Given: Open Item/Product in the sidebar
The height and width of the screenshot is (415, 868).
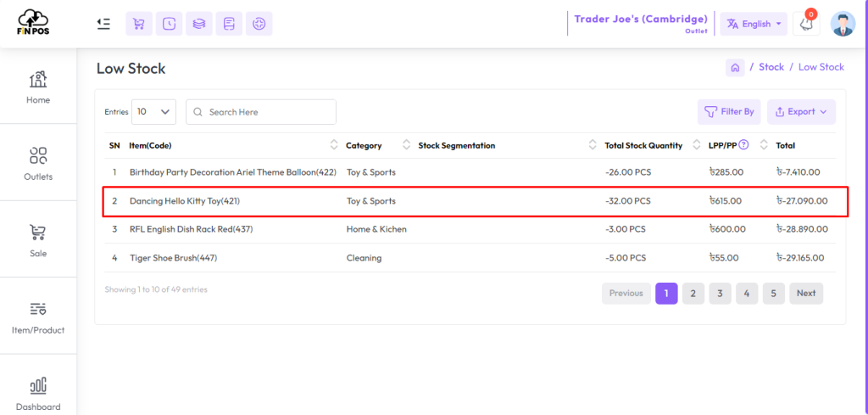Looking at the screenshot, I should [37, 317].
